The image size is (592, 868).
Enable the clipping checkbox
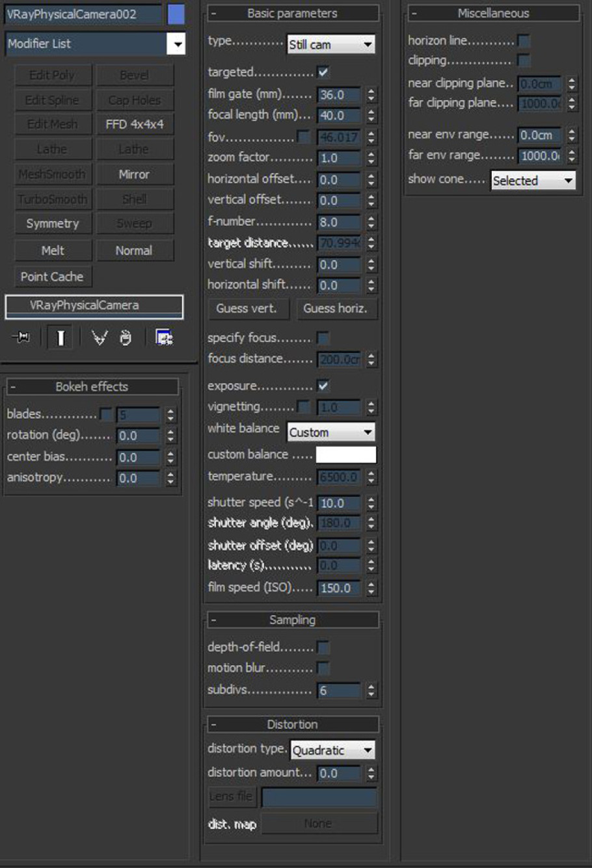[x=523, y=61]
